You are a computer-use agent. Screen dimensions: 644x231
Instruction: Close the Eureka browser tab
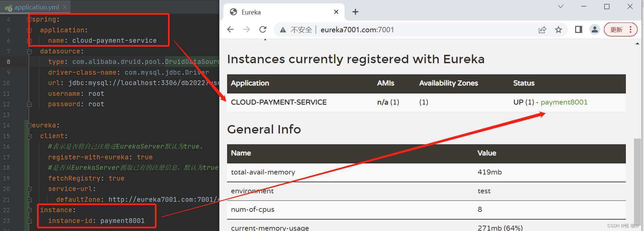pyautogui.click(x=336, y=12)
